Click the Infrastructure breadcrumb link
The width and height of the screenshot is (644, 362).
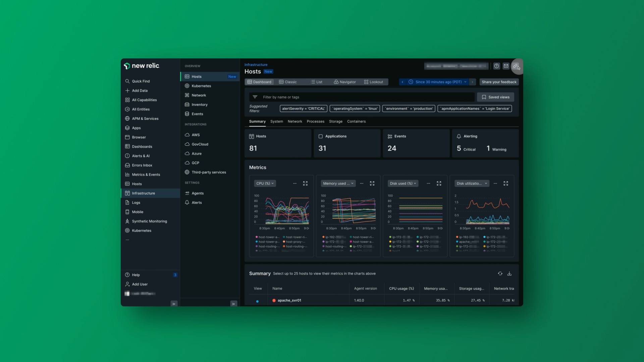(256, 65)
